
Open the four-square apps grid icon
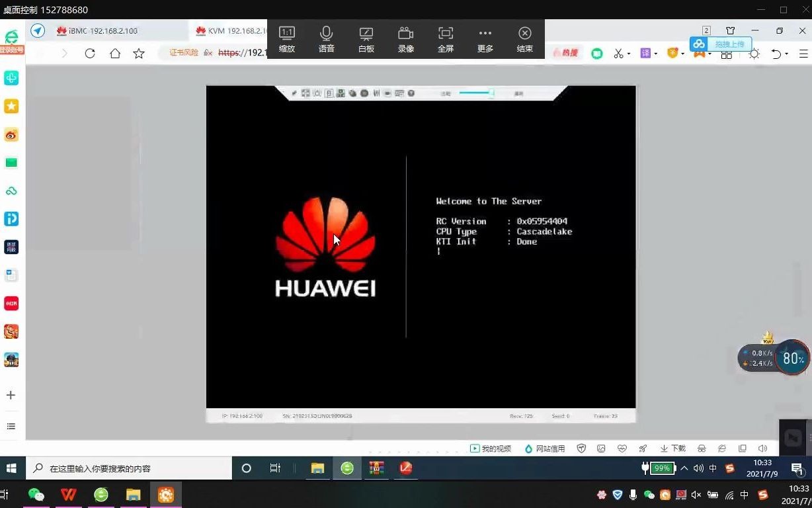[726, 55]
